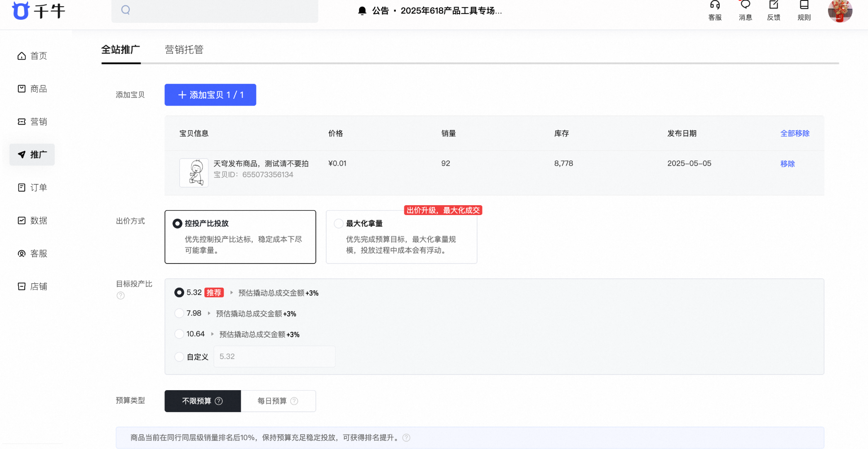The image size is (868, 449).
Task: Go to 首页 in the sidebar
Action: (32, 56)
